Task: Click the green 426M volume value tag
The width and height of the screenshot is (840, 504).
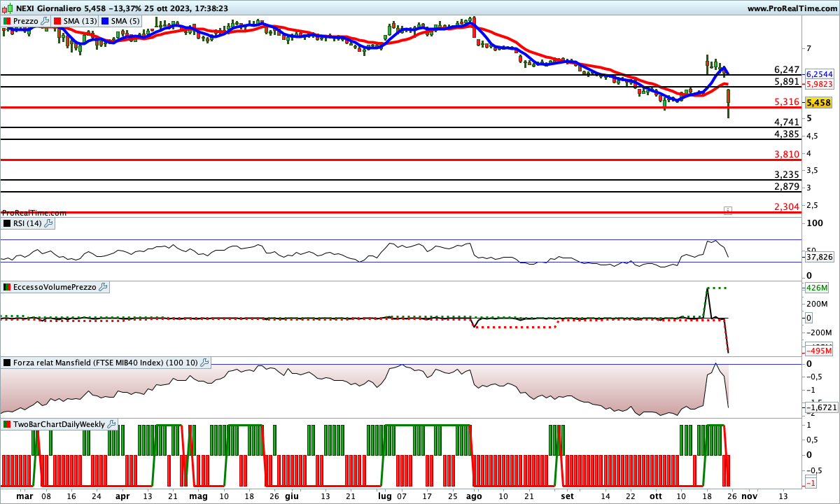Action: (x=816, y=287)
